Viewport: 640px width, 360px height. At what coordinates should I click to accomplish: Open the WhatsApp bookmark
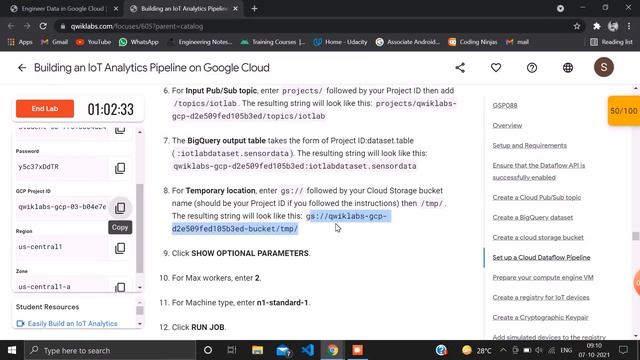(139, 42)
